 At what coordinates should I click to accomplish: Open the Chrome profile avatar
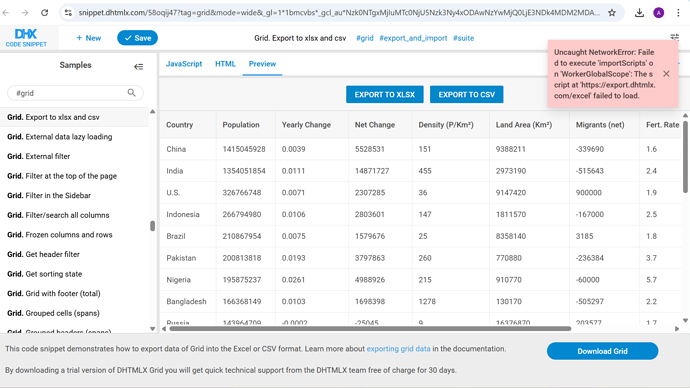[x=659, y=13]
